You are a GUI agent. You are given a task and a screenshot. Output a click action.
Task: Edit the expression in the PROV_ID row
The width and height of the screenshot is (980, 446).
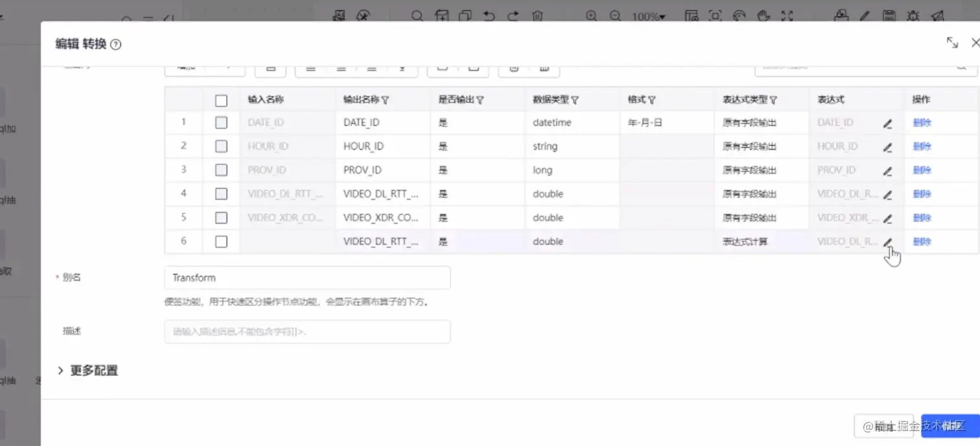[x=887, y=171]
